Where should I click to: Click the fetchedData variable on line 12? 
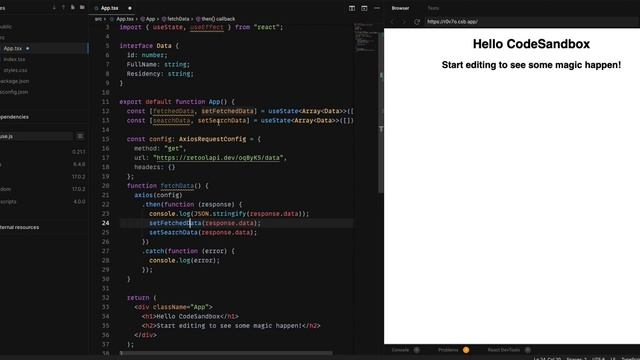click(x=173, y=111)
